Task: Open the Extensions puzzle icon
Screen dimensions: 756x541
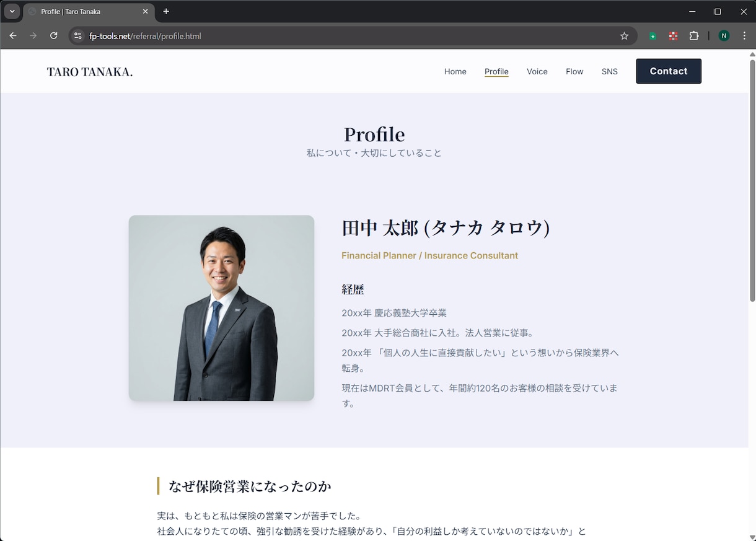Action: pos(694,36)
